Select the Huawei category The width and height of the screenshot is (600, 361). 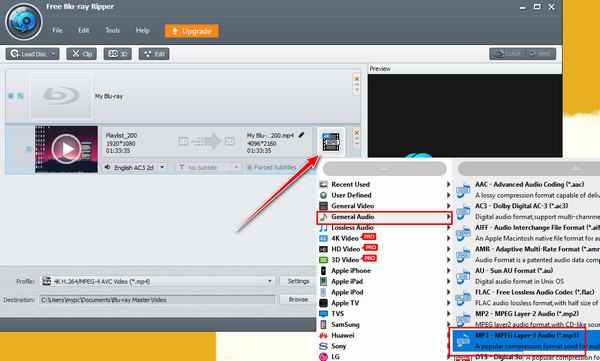(x=385, y=335)
